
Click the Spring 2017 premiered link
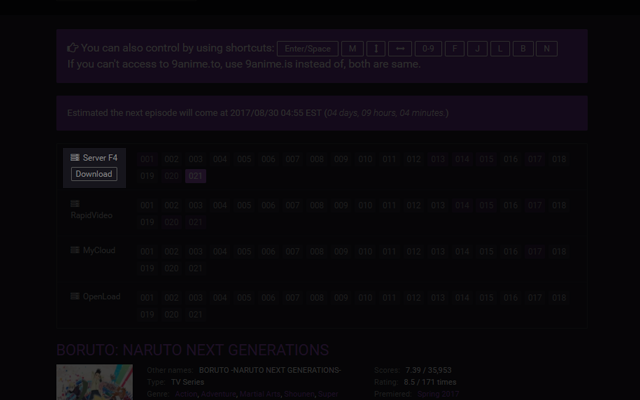(x=438, y=394)
